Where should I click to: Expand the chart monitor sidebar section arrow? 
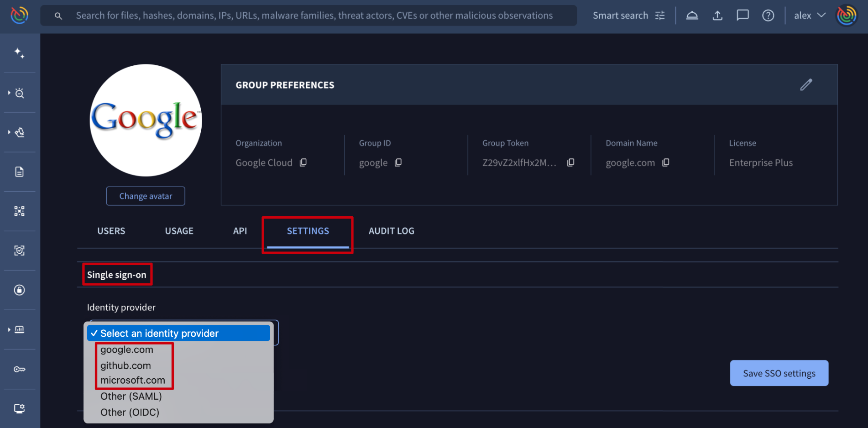point(9,329)
